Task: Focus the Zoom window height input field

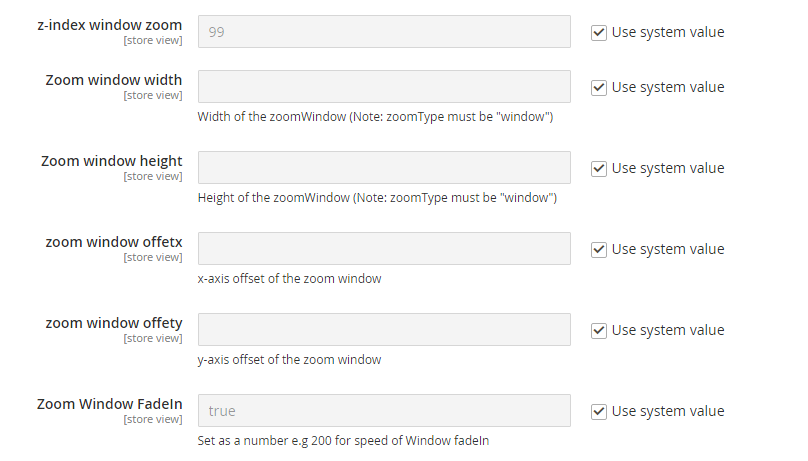Action: [x=384, y=168]
